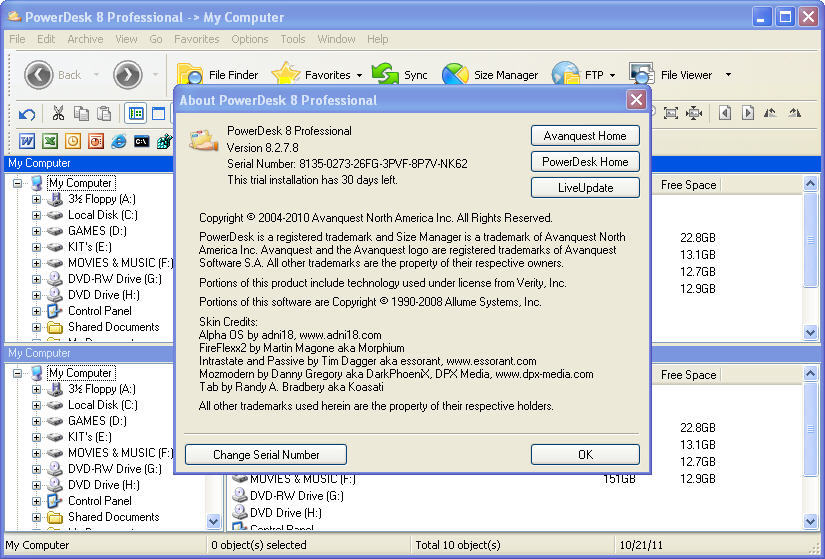825x559 pixels.
Task: Open the File Viewer tool
Action: [x=671, y=75]
